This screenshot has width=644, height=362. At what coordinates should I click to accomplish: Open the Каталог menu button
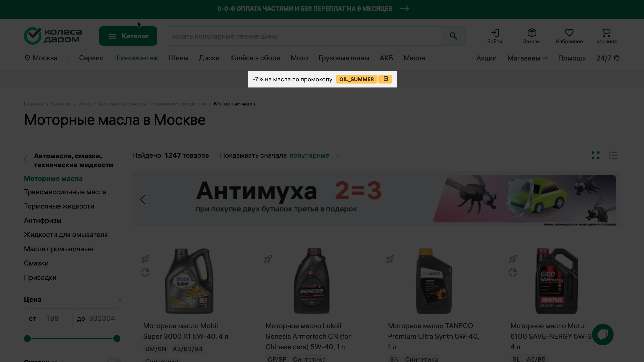point(128,36)
